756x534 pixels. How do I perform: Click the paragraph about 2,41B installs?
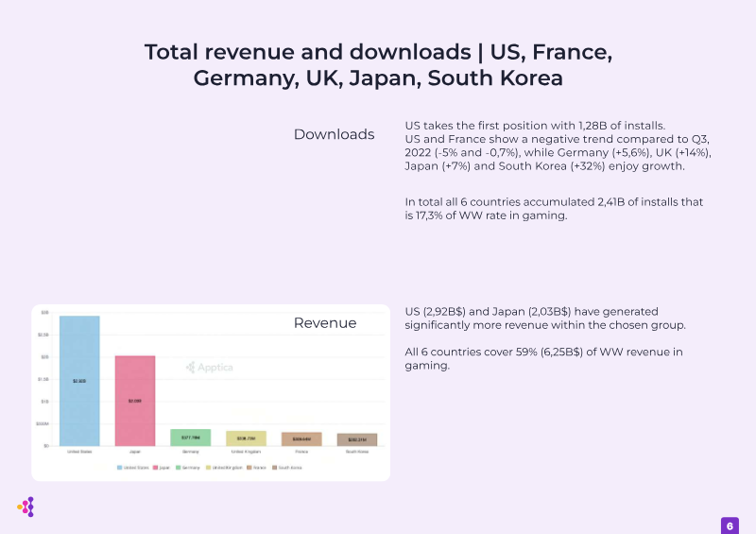tap(554, 209)
